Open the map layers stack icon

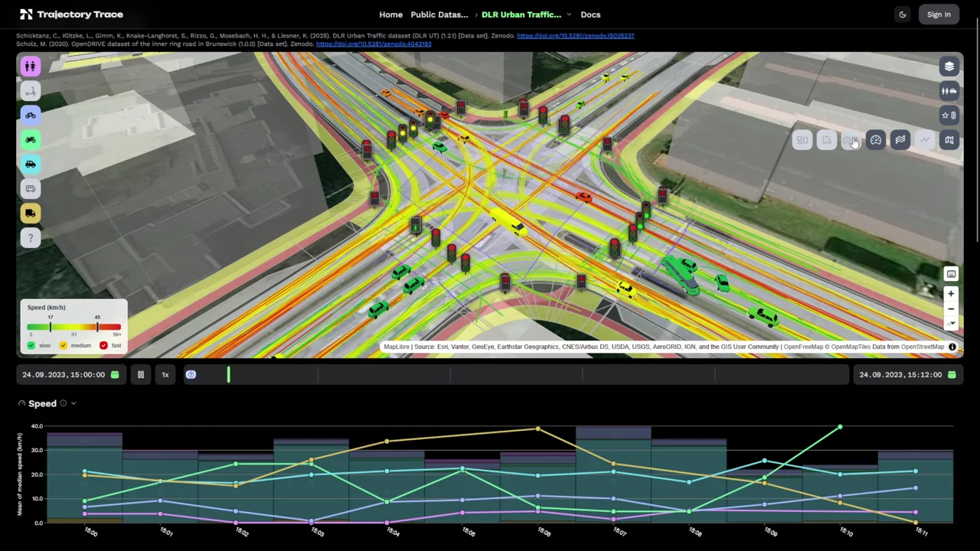(949, 67)
